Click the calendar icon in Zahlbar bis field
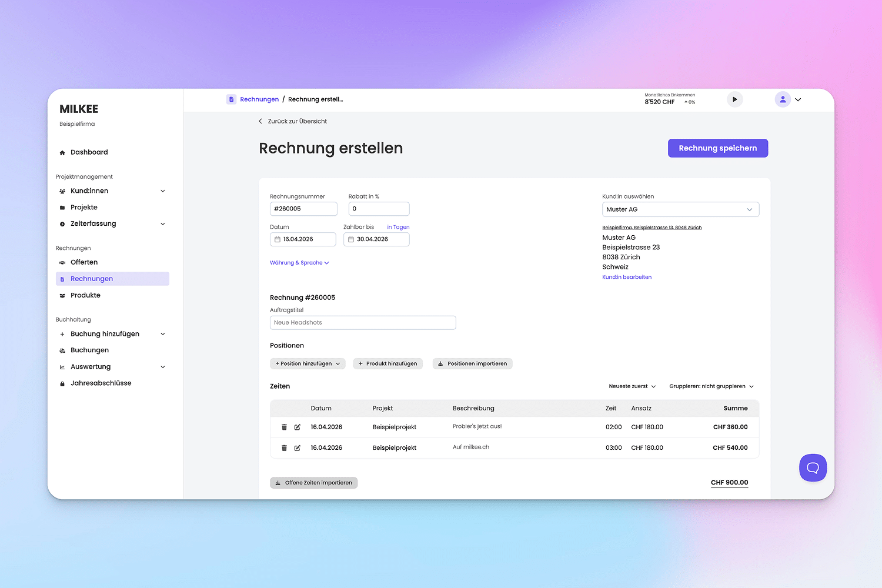 [x=351, y=239]
